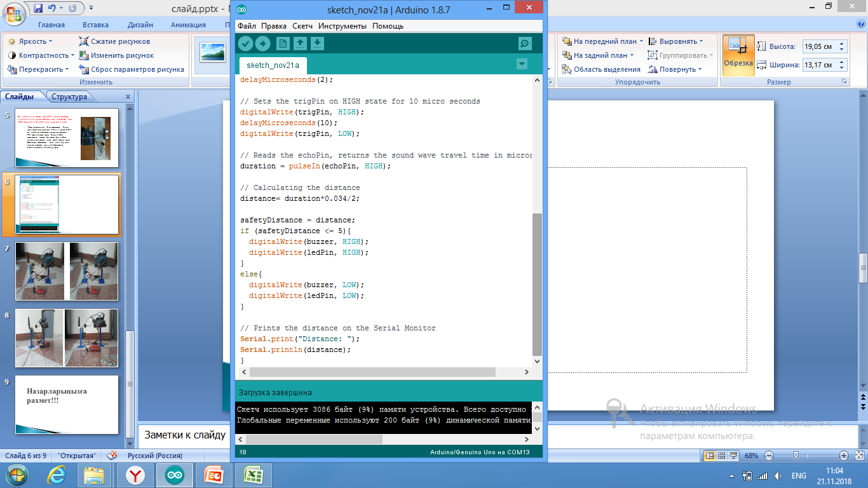Screen dimensions: 868x488
Task: Open Yandex Browser from the taskbar
Action: click(134, 475)
